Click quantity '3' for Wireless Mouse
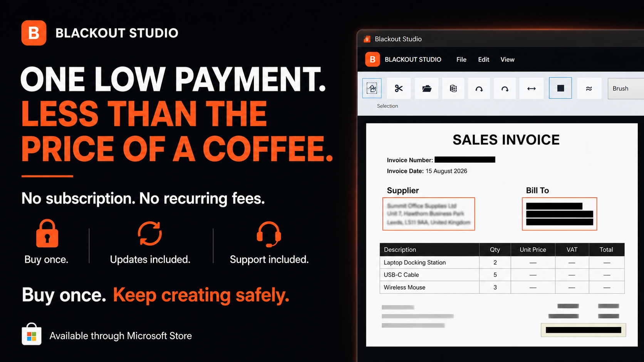Screen dimensions: 644x362 tap(495, 287)
